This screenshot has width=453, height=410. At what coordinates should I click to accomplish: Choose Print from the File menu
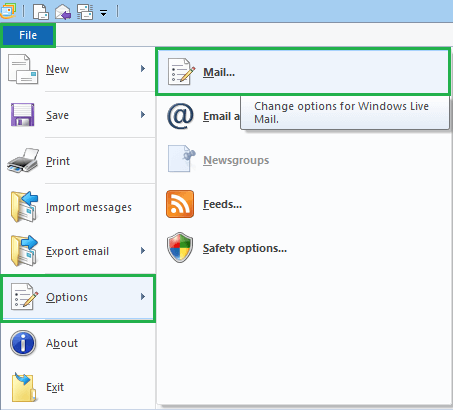(x=78, y=161)
